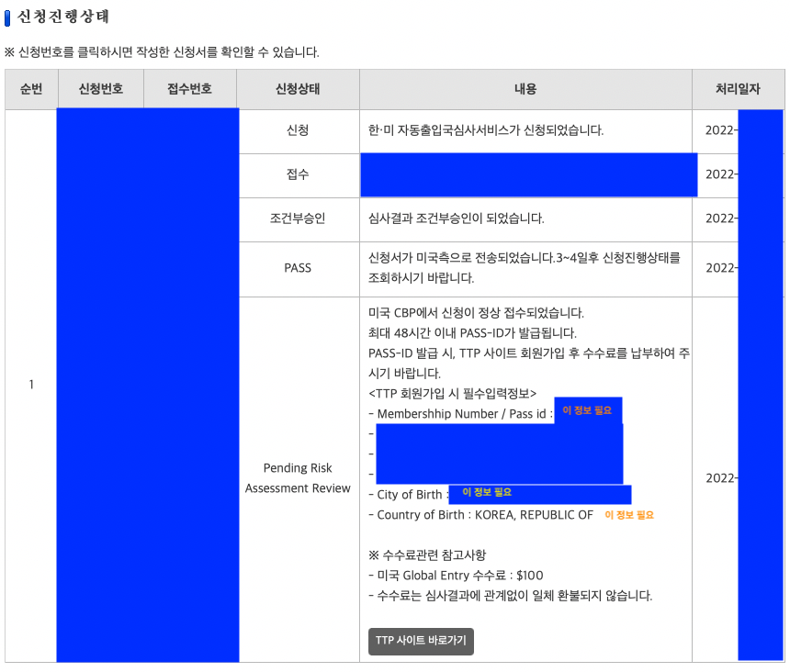790x672 pixels.
Task: Click the 이 정보 필요 label beside Country of Birth
Action: click(x=627, y=516)
